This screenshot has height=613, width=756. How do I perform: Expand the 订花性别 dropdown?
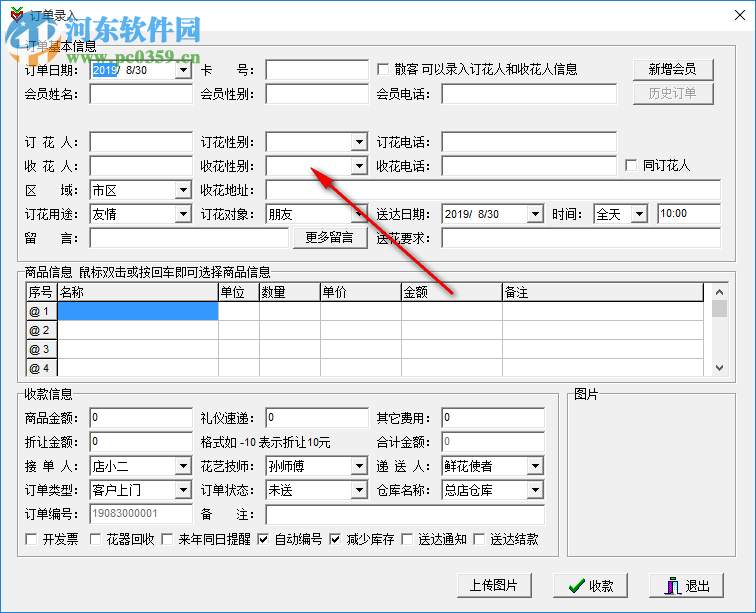[x=359, y=142]
